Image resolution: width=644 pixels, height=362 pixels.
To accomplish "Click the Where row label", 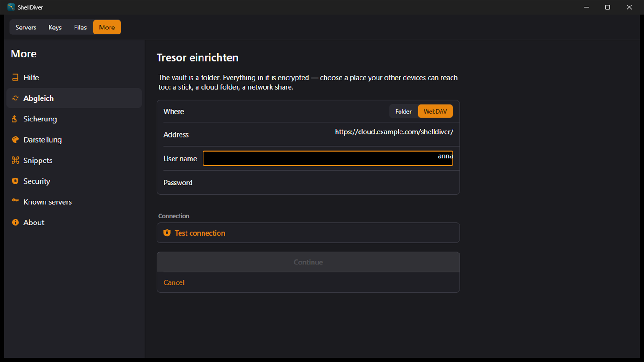I will point(174,111).
